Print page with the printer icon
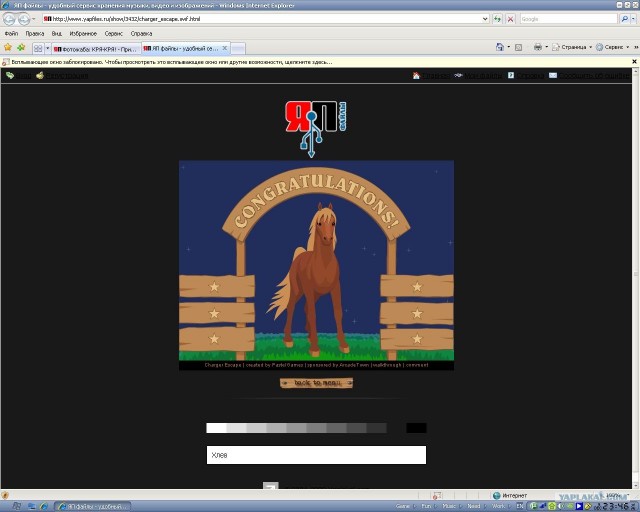The image size is (640, 512). tap(538, 47)
